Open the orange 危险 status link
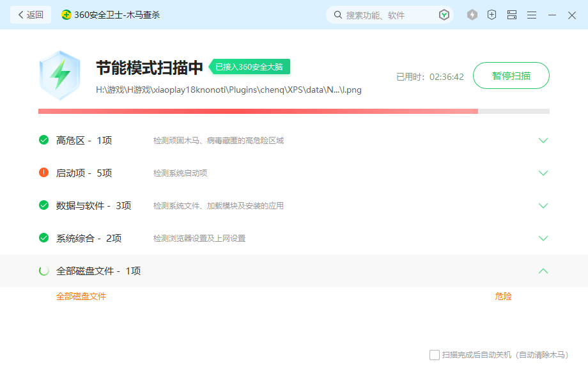Image resolution: width=588 pixels, height=371 pixels. pyautogui.click(x=503, y=296)
